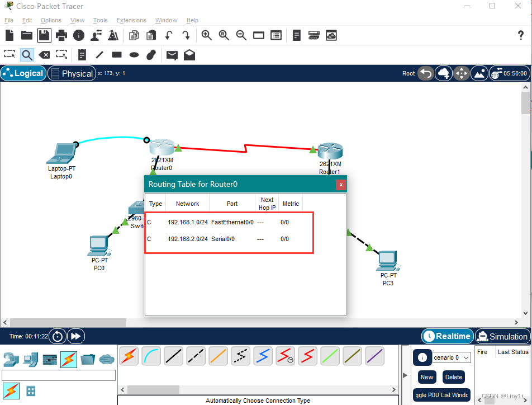This screenshot has width=532, height=405.
Task: Create a new file via toolbar icon
Action: 9,35
